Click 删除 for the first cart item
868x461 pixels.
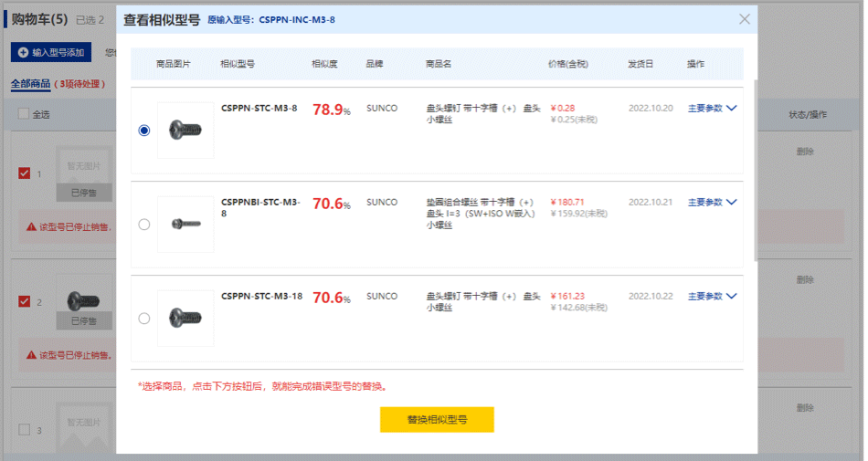coord(804,152)
